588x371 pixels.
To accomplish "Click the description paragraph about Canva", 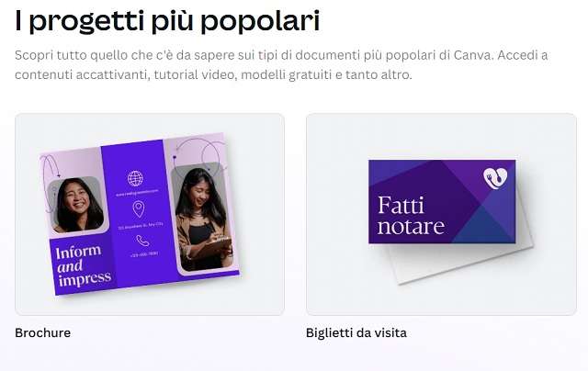I will (x=281, y=65).
